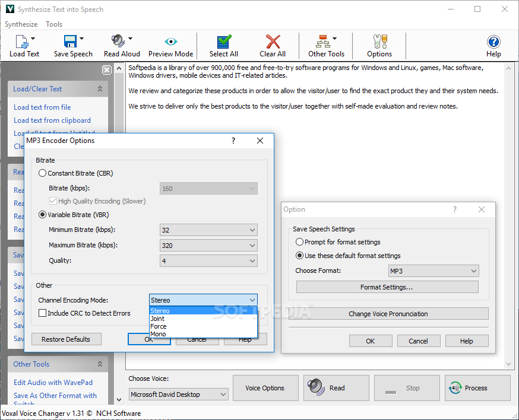This screenshot has height=420, width=519.
Task: Click Help in the Option dialog
Action: pos(467,341)
